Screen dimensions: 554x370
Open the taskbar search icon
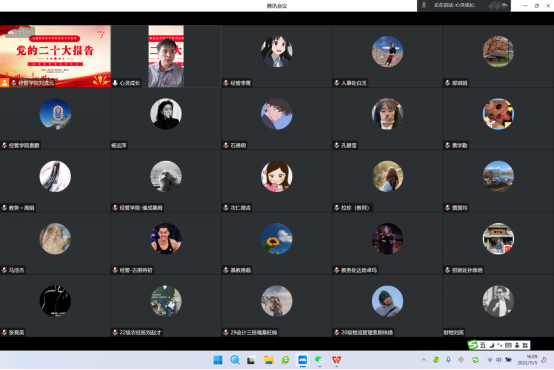(235, 360)
